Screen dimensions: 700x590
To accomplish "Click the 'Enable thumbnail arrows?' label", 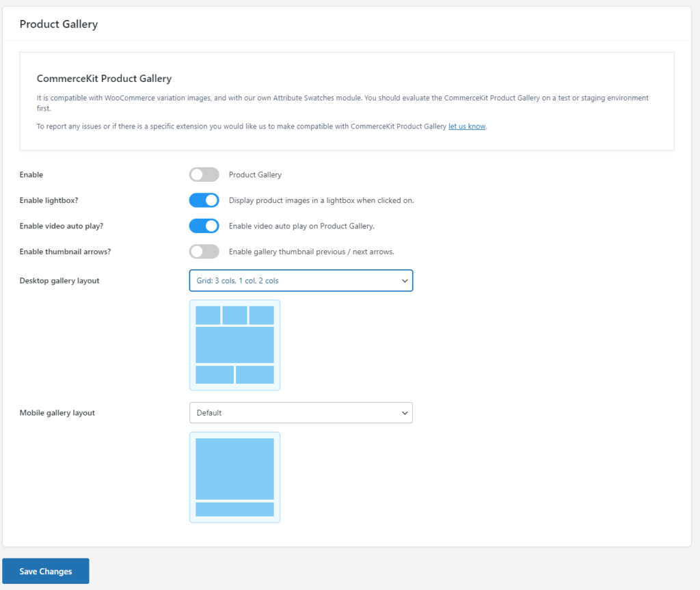I will coord(65,252).
